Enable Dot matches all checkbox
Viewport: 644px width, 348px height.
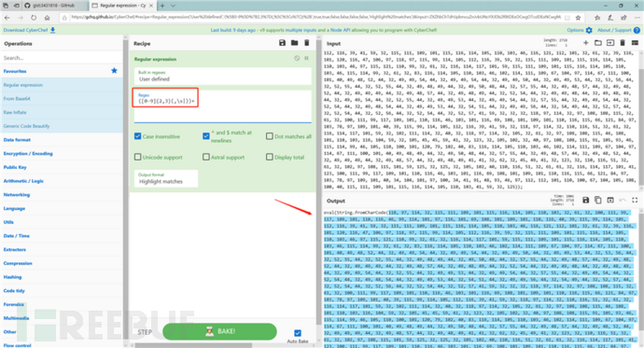[x=270, y=136]
